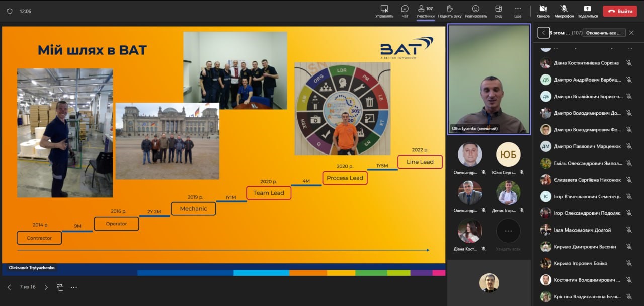Open the Вид layout menu
The image size is (644, 306).
(x=498, y=11)
